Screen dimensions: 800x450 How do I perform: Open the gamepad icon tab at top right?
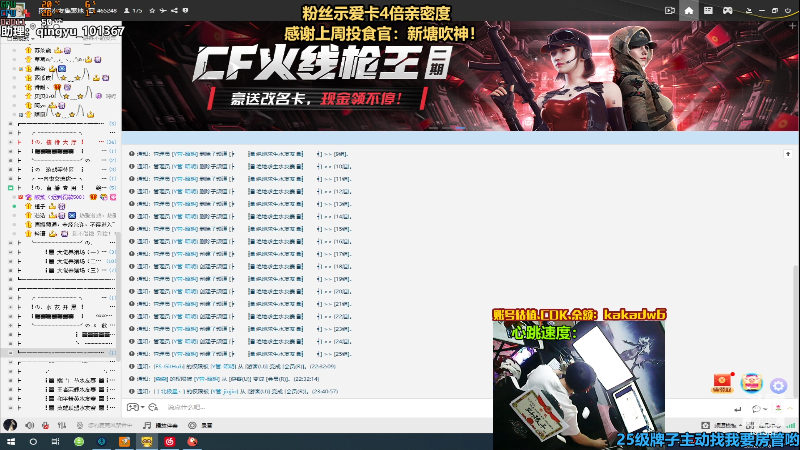tap(728, 10)
